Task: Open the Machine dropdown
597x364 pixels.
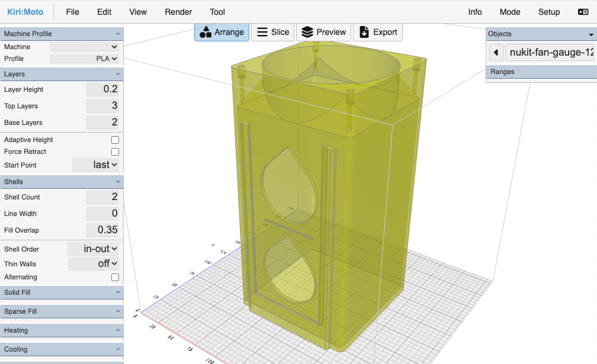Action: pos(84,47)
